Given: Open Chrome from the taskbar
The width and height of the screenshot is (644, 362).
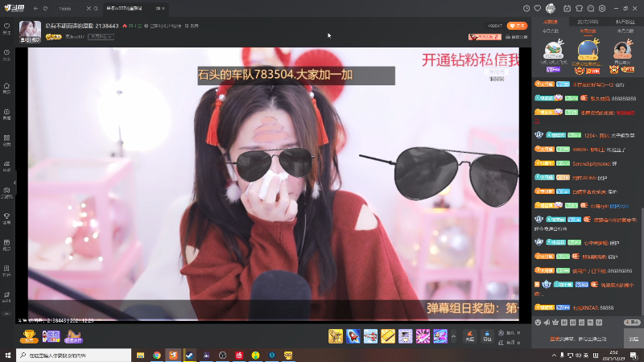Looking at the screenshot, I should tap(157, 355).
